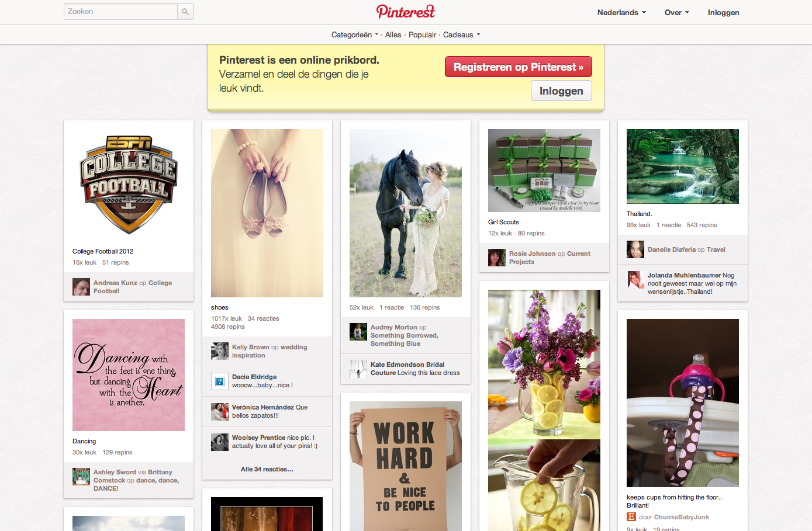Open Rosie Johnson's avatar
This screenshot has width=812, height=531.
[497, 258]
